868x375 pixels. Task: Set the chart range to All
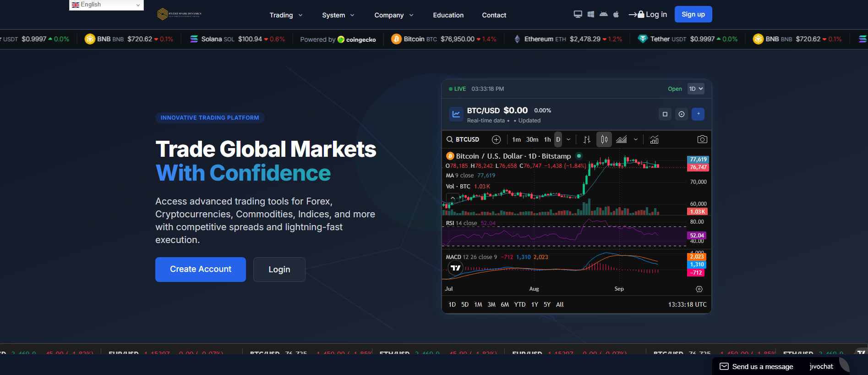click(560, 304)
